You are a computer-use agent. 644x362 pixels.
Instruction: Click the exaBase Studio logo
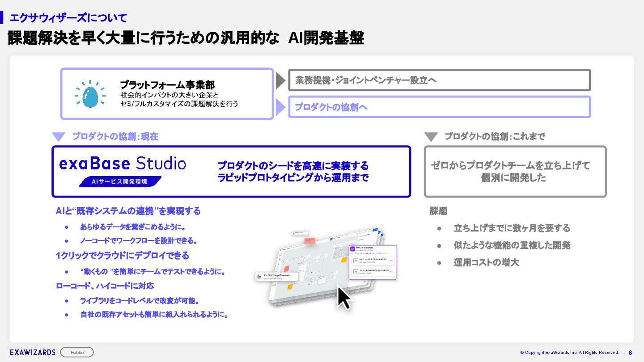tap(123, 164)
